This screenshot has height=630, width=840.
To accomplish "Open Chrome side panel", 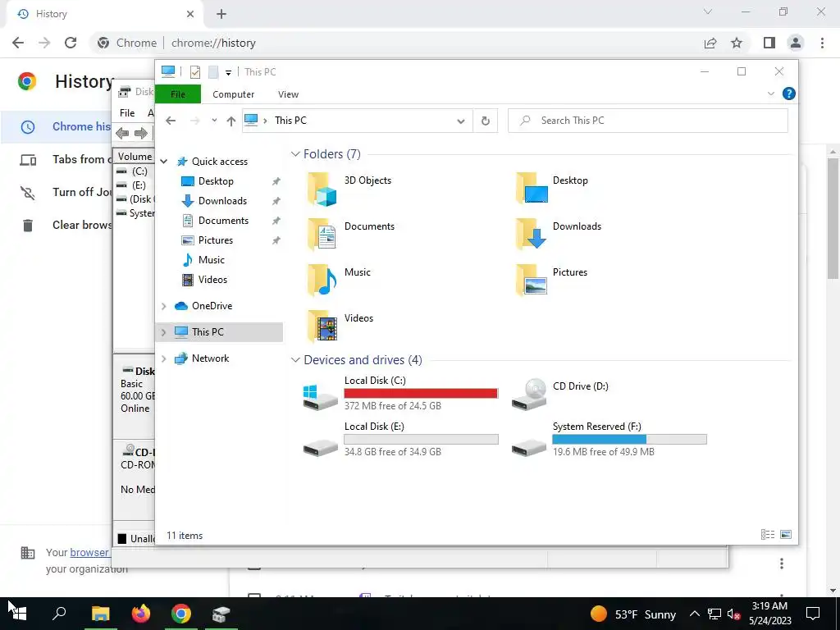I will tap(769, 43).
